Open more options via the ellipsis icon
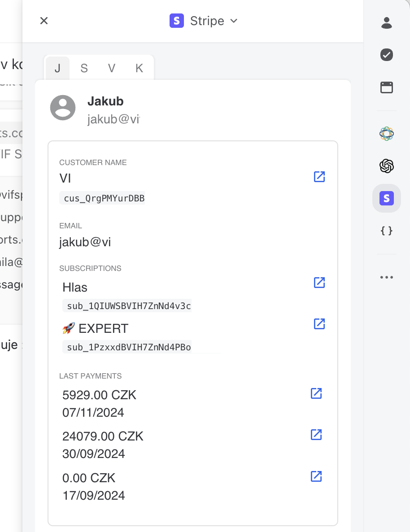Viewport: 410px width, 532px height. pyautogui.click(x=386, y=277)
